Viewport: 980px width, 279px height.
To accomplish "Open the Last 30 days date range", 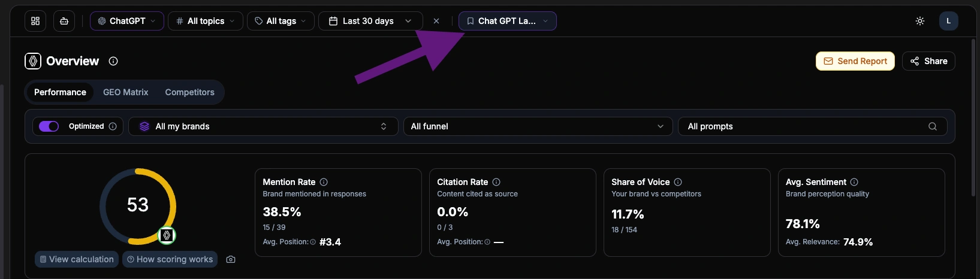I will click(370, 21).
